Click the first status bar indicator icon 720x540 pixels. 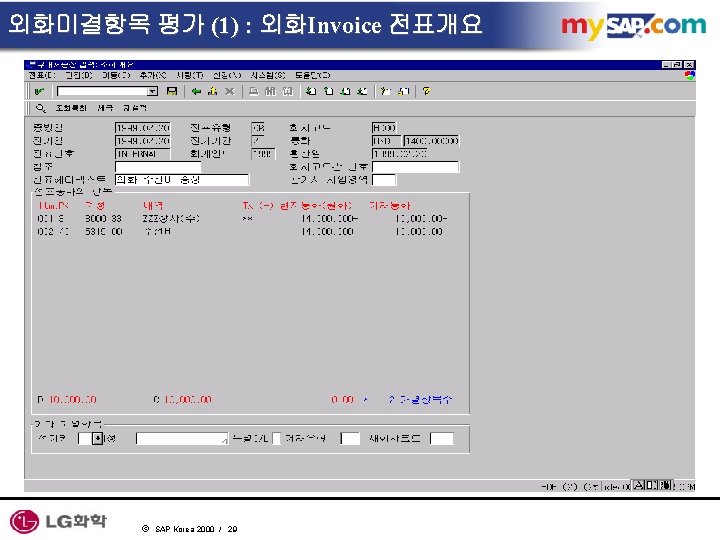pos(639,485)
